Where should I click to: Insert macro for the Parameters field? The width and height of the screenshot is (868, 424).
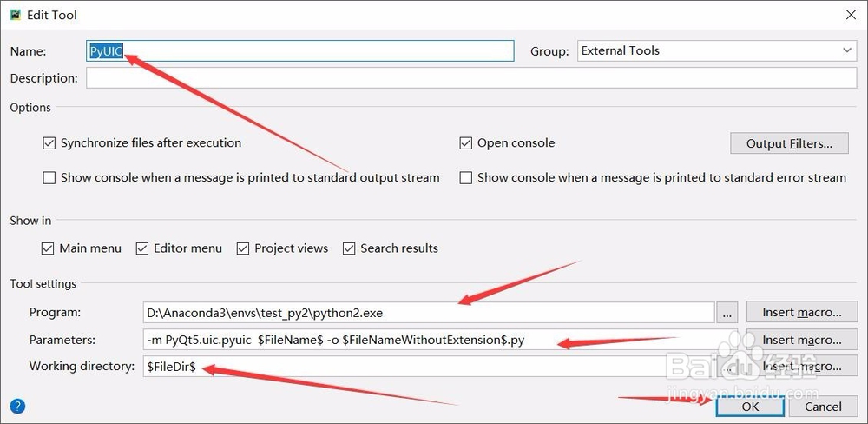pos(802,339)
